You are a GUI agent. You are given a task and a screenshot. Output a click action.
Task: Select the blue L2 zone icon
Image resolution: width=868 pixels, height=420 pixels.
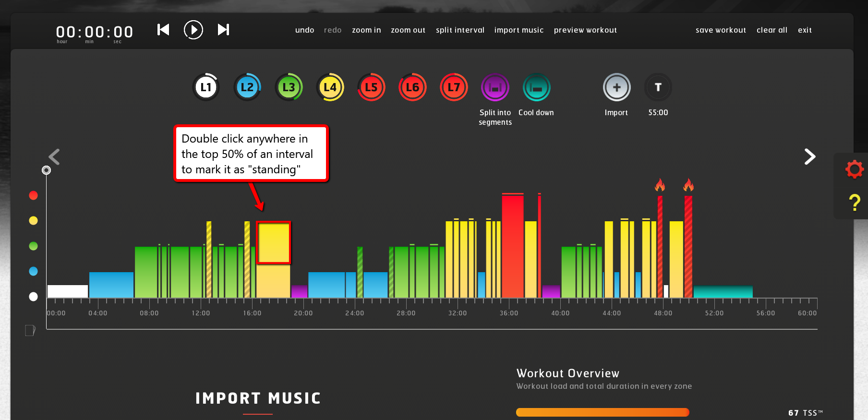(x=247, y=87)
